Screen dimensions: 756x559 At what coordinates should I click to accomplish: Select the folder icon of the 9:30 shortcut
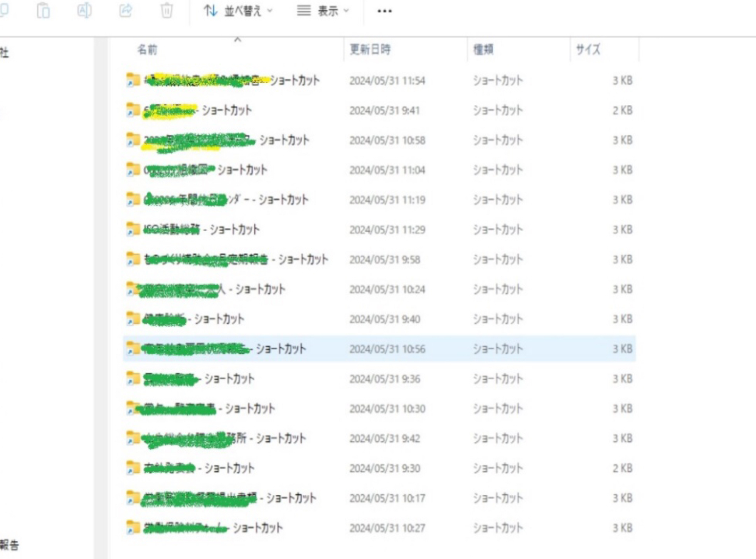click(x=133, y=468)
